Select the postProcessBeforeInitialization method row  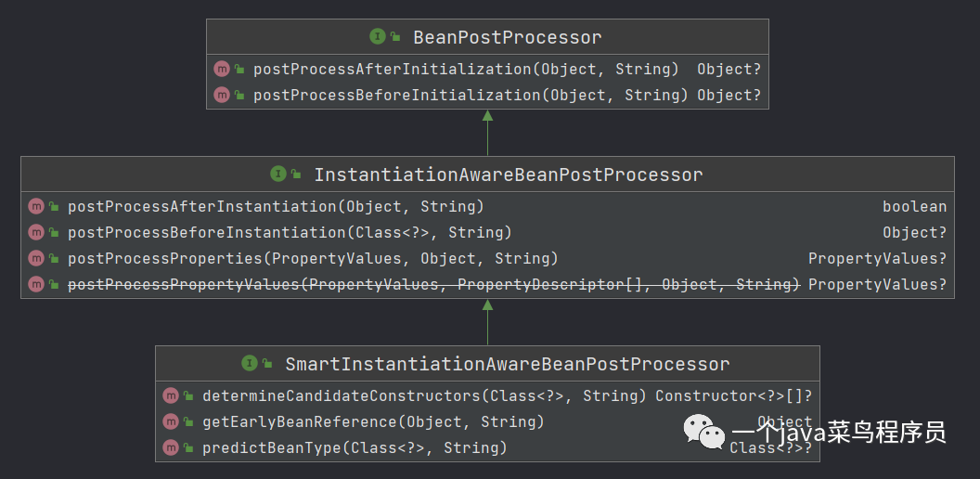(x=487, y=95)
